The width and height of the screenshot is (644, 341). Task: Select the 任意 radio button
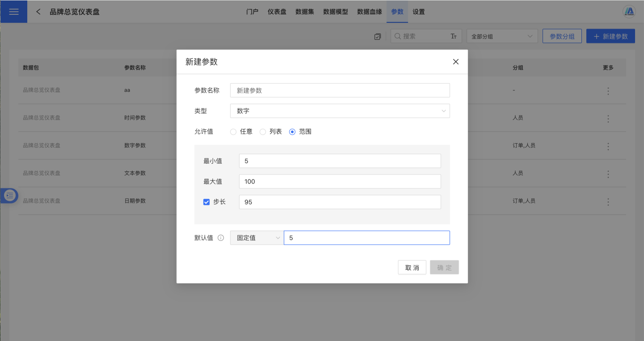pyautogui.click(x=233, y=132)
